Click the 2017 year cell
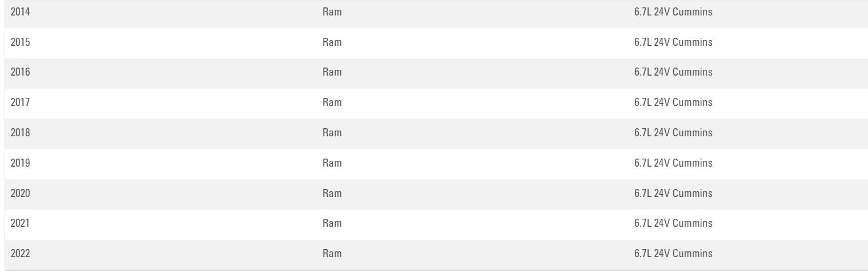This screenshot has height=276, width=868. (20, 102)
